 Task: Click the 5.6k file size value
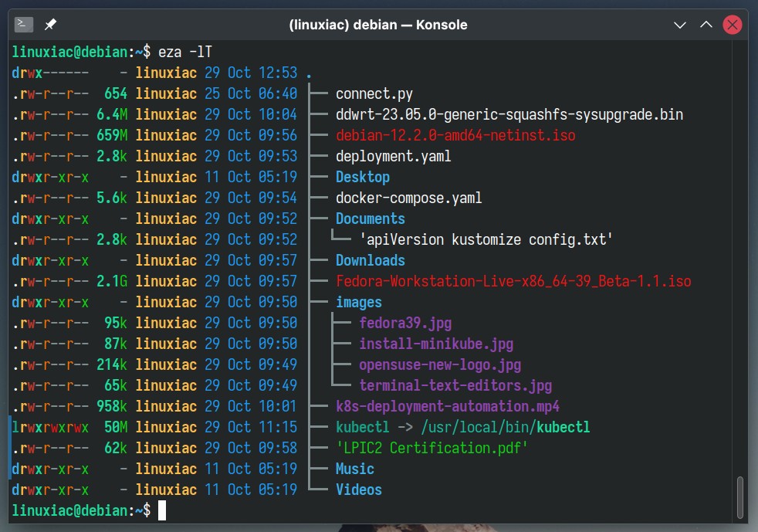112,198
